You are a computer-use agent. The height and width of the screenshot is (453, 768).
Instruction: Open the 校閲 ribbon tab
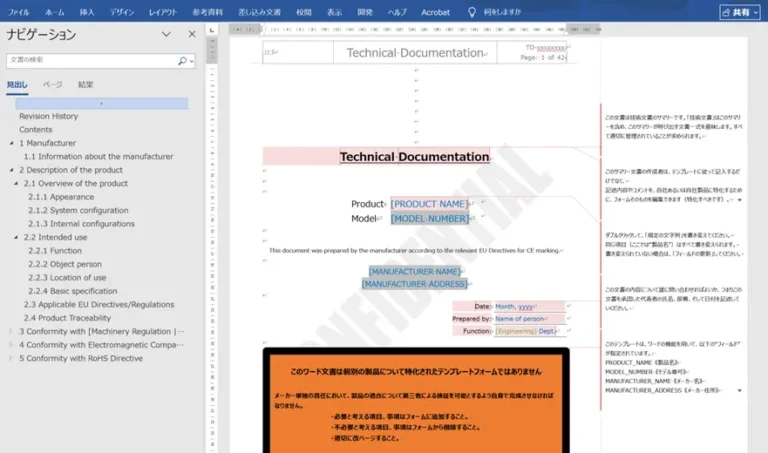point(304,12)
